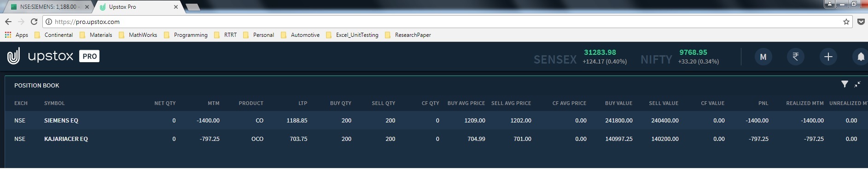Viewport: 868px width, 169px height.
Task: Bookmark this page with star icon
Action: click(846, 22)
